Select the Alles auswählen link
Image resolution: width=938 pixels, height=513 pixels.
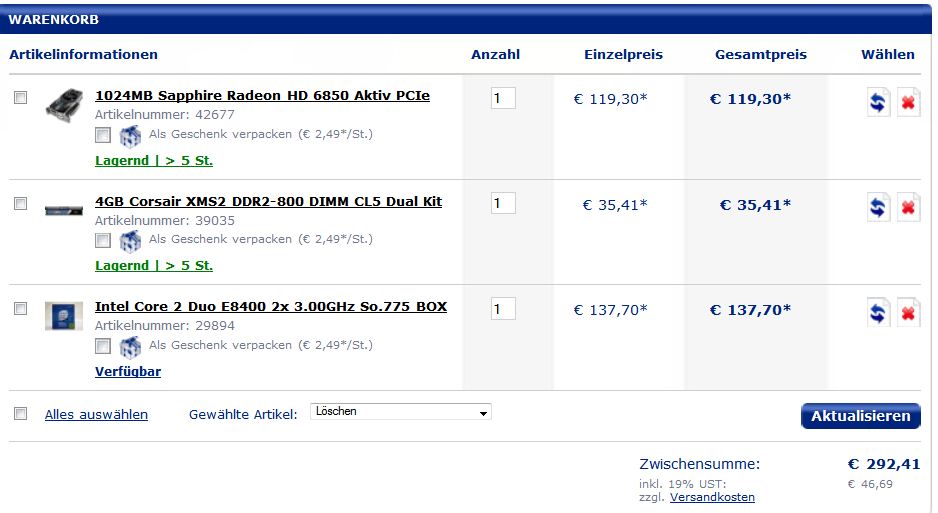(96, 414)
